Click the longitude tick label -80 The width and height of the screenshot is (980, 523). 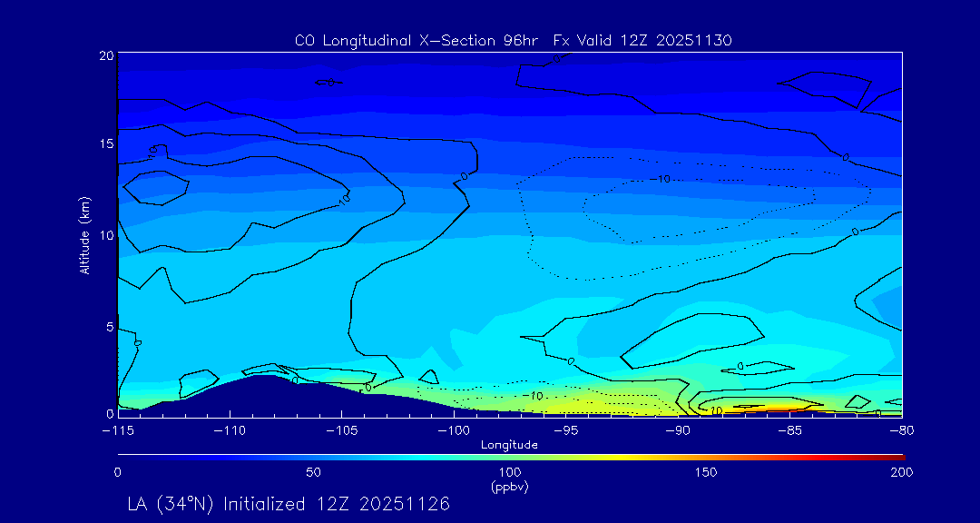pos(902,431)
